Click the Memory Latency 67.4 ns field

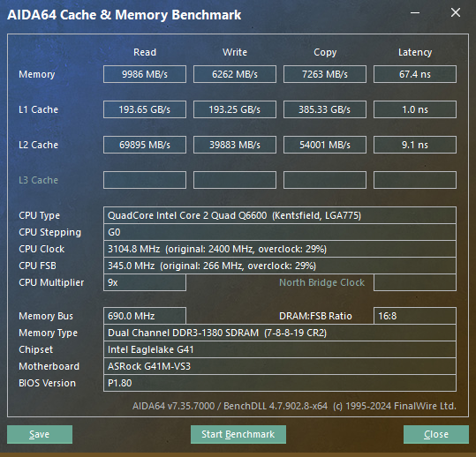pyautogui.click(x=415, y=74)
